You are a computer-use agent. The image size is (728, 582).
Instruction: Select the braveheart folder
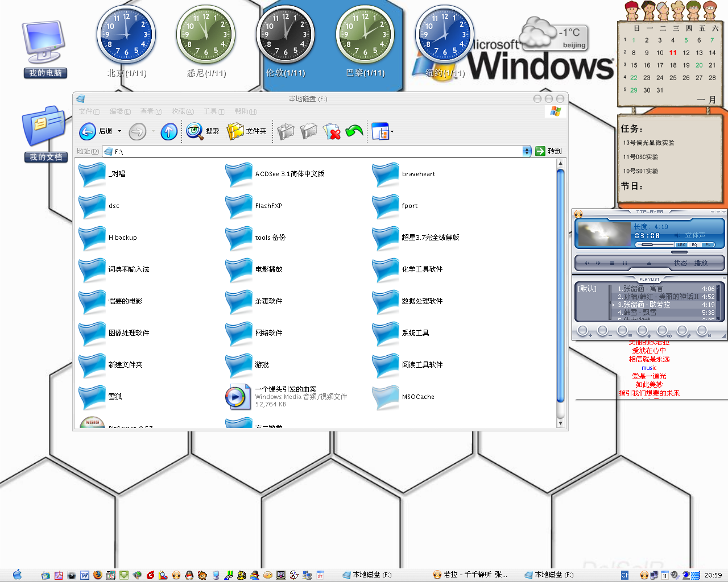tap(404, 174)
